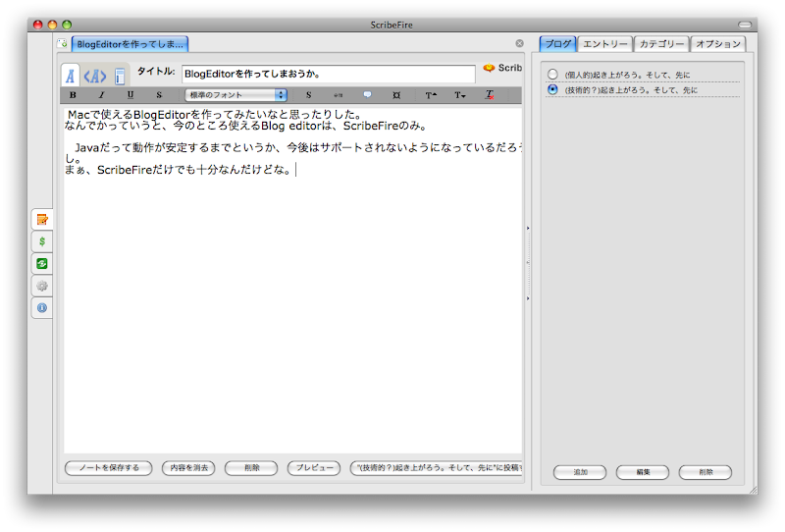Click the window toolbar pill button
The width and height of the screenshot is (785, 532).
click(745, 25)
